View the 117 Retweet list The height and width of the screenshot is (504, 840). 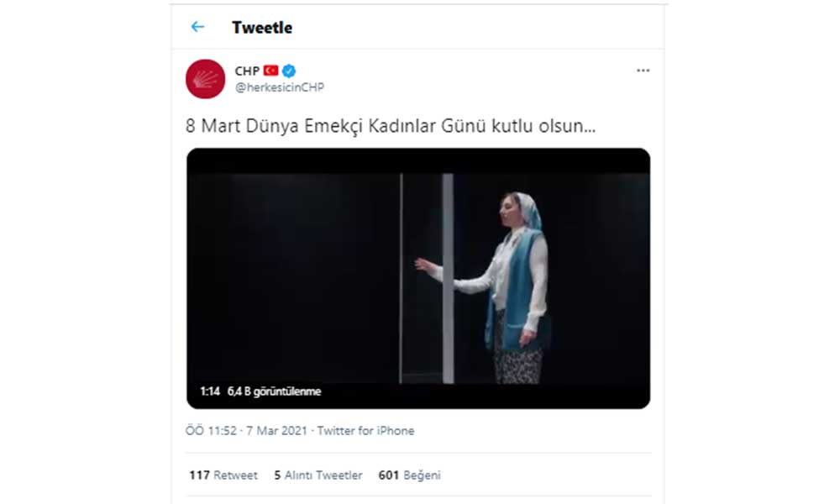coord(223,475)
